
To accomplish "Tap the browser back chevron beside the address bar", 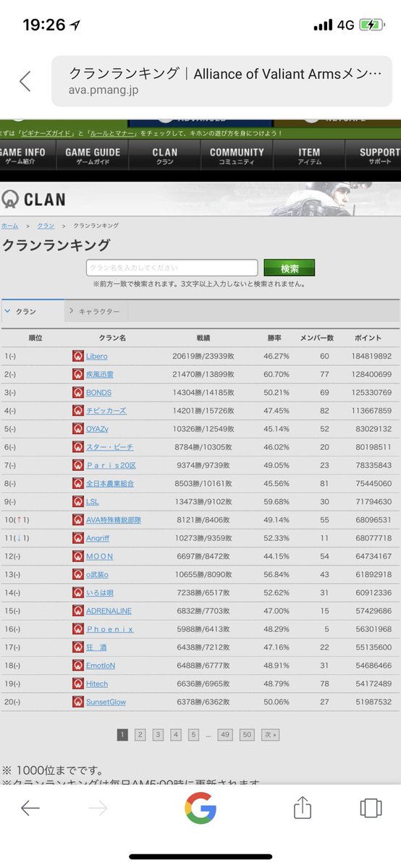I will point(25,81).
